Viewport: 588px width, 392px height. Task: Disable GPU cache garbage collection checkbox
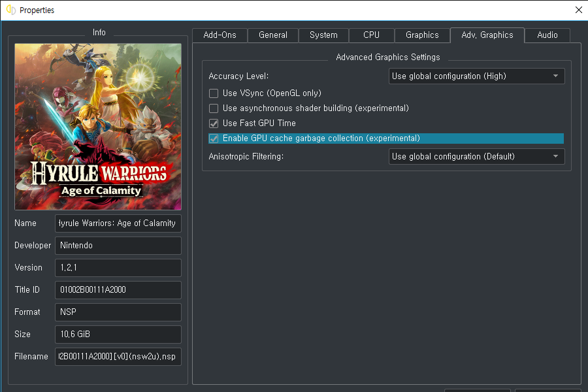pos(214,139)
